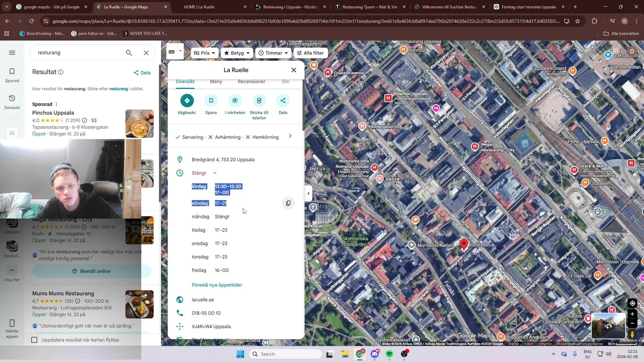Reload the page with browser refresh button
644x362 pixels.
click(x=31, y=21)
